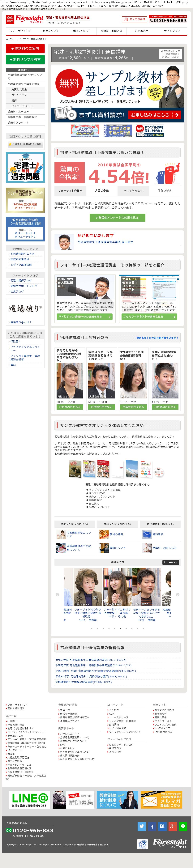Click the Foresight logo in the header
The height and width of the screenshot is (868, 193).
tap(29, 19)
